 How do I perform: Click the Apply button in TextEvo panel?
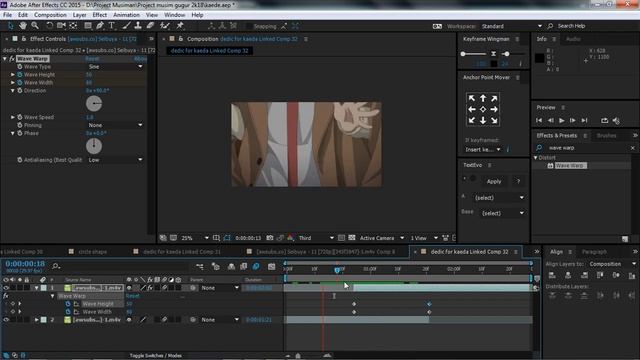pyautogui.click(x=493, y=181)
